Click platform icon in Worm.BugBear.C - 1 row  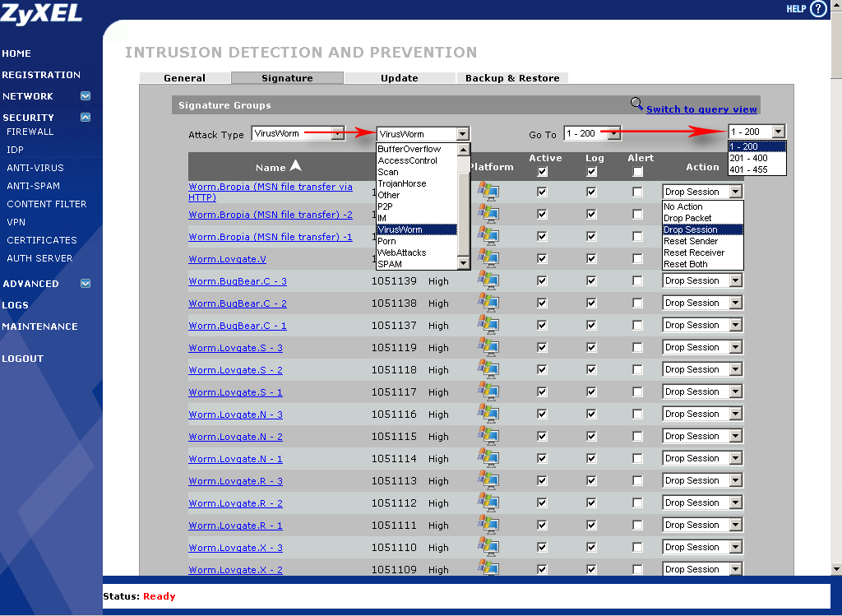pyautogui.click(x=488, y=324)
